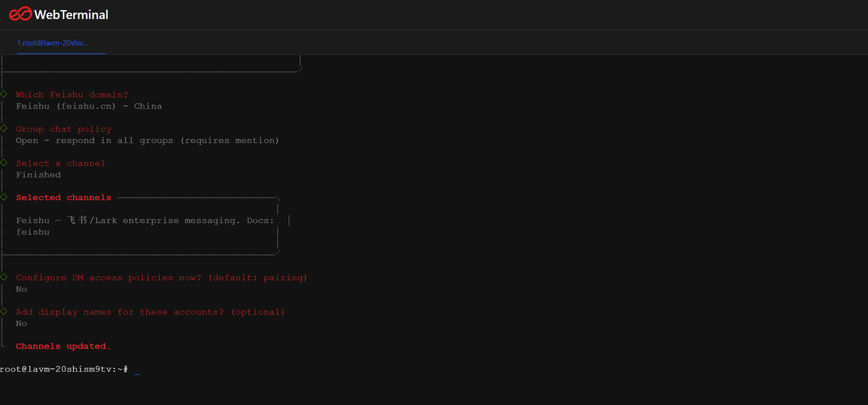The image size is (868, 405).
Task: Click the root@lavm-20shism9tv shell prompt text
Action: pos(64,369)
